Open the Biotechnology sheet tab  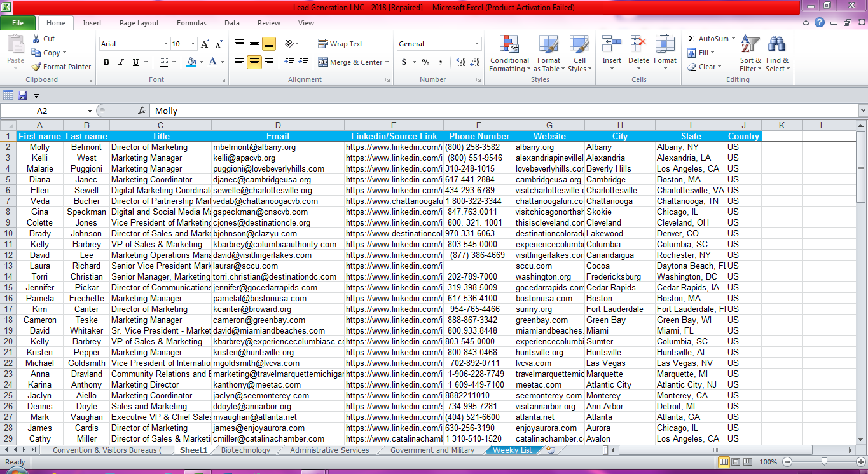coord(245,450)
